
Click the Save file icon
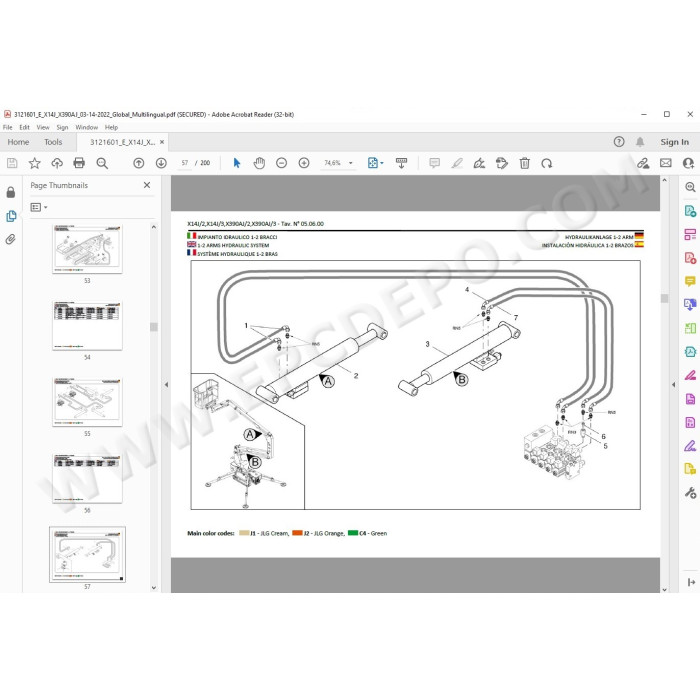(x=12, y=163)
